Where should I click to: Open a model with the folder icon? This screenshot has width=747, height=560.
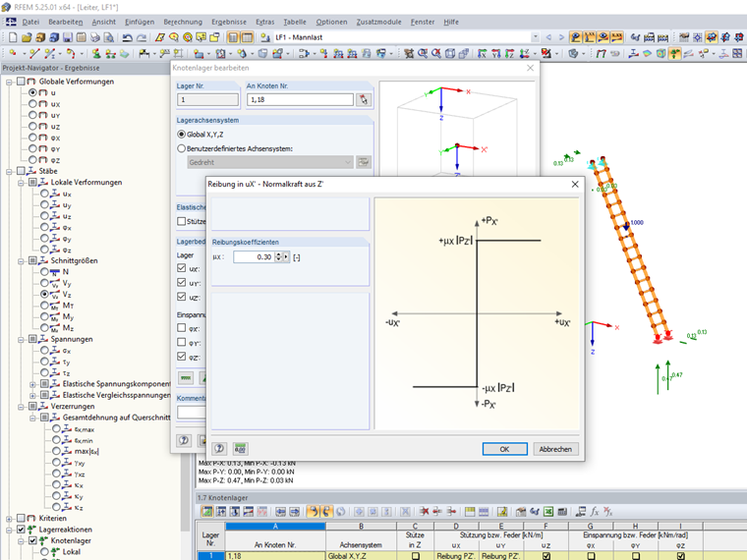click(27, 37)
